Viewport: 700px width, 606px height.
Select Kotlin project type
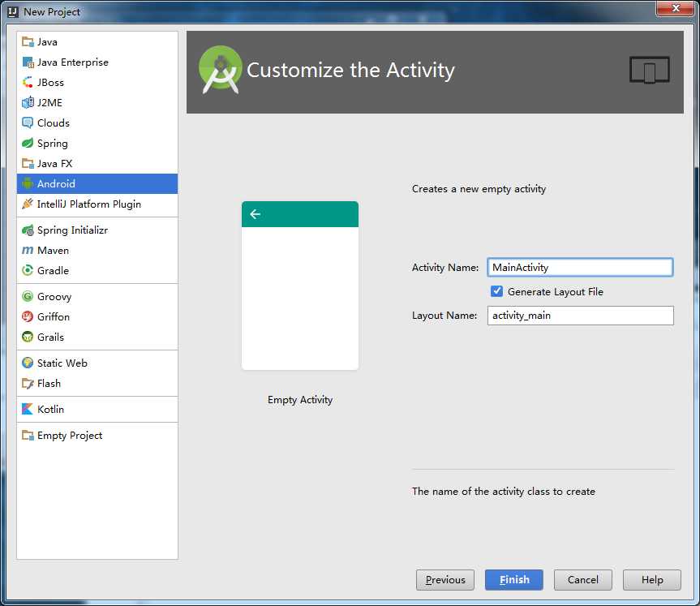97,409
